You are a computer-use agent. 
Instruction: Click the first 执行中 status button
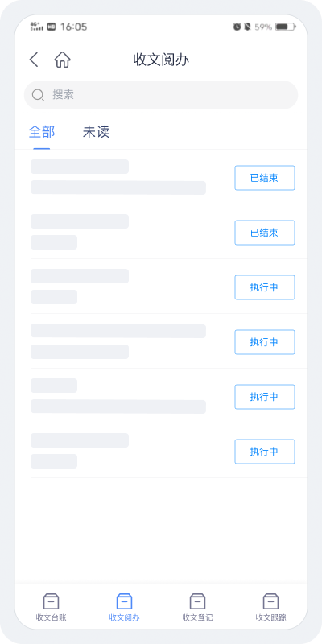pos(265,287)
